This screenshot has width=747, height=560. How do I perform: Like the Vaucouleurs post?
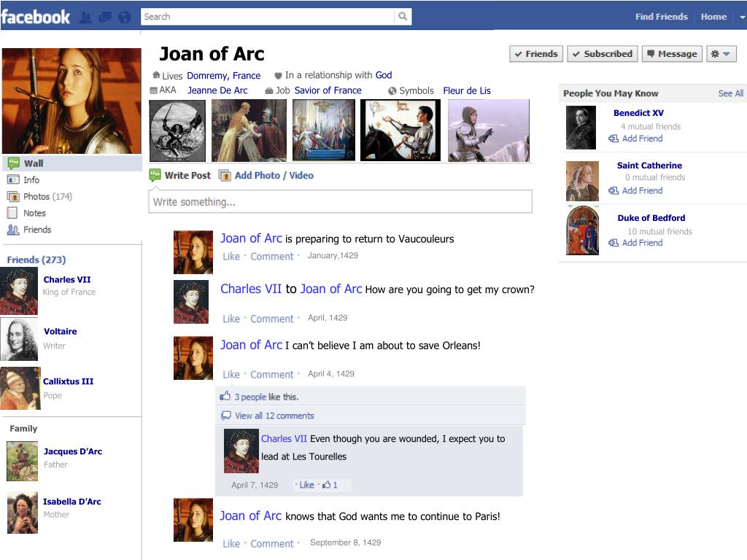pyautogui.click(x=231, y=257)
